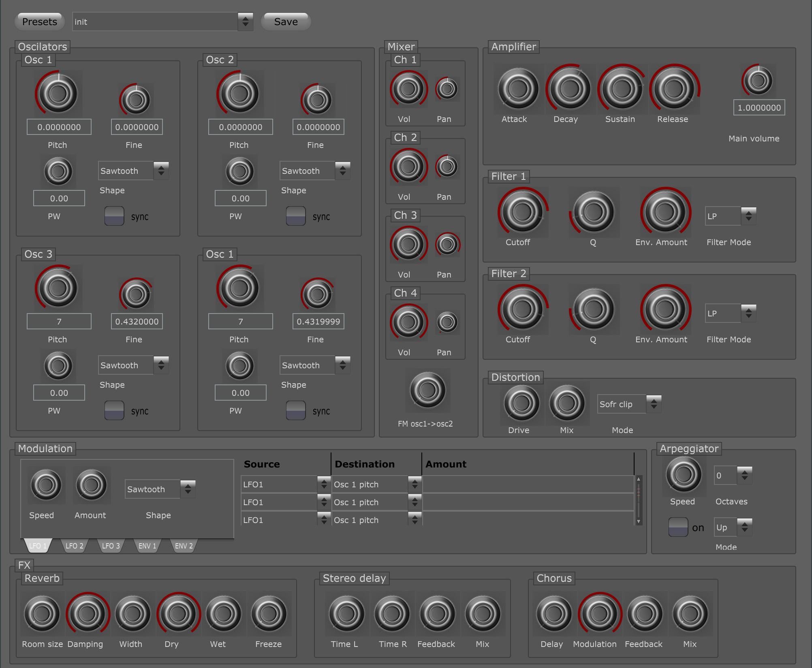Image resolution: width=812 pixels, height=668 pixels.
Task: Click the Amplifier Attack knob
Action: pyautogui.click(x=518, y=89)
